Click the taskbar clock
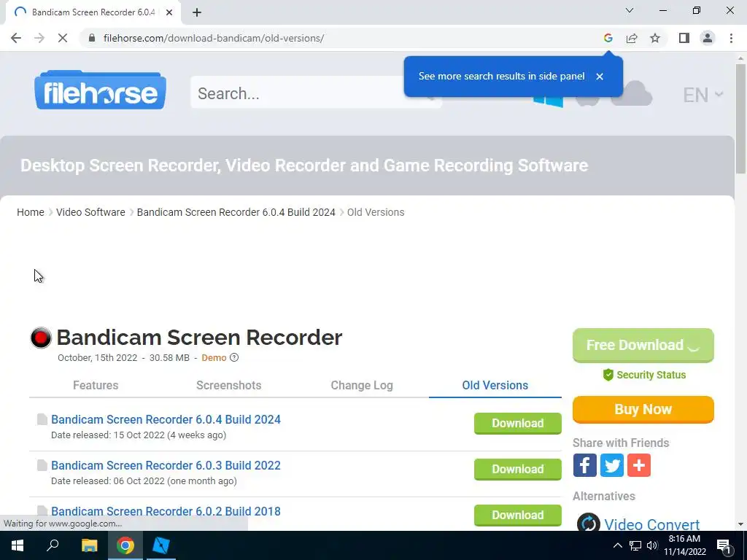747x560 pixels. [x=684, y=545]
